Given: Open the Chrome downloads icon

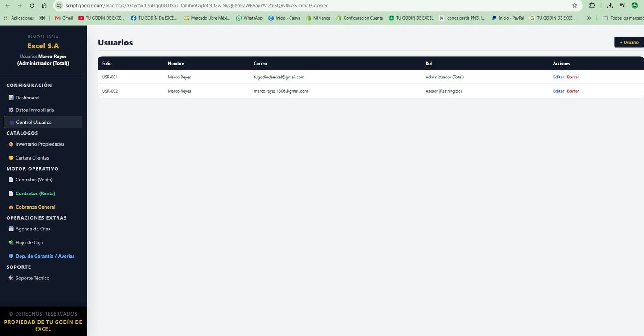Looking at the screenshot, I should 610,5.
